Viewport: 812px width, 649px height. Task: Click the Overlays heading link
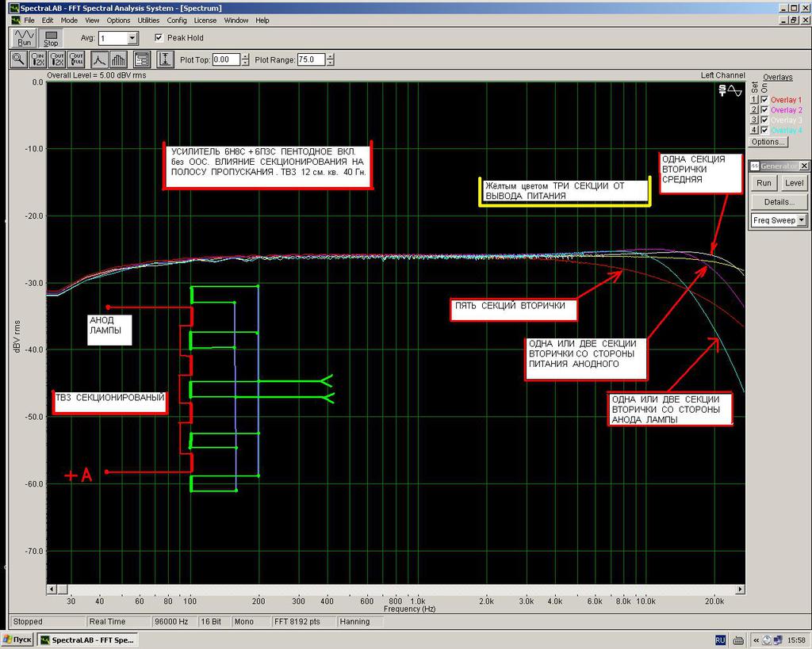778,77
